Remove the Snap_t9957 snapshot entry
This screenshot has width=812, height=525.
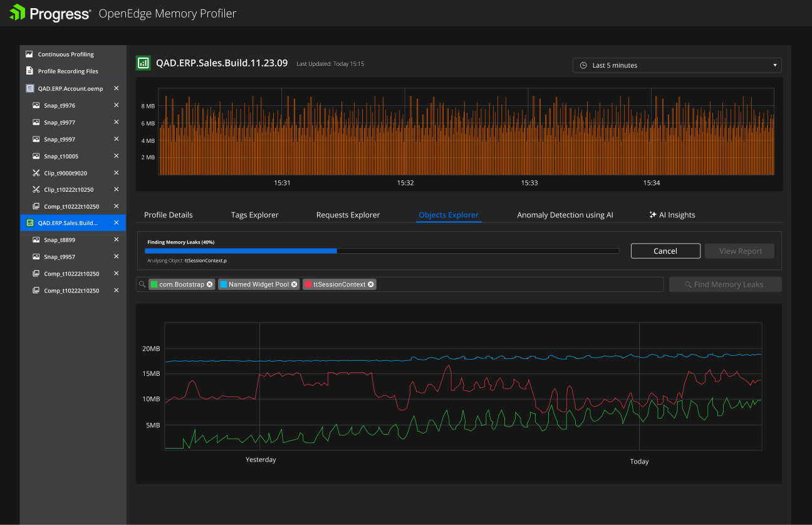click(x=116, y=256)
